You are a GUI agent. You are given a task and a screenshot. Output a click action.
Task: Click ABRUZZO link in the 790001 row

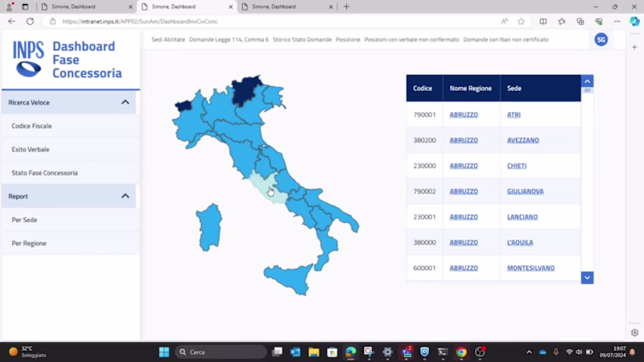click(x=464, y=115)
